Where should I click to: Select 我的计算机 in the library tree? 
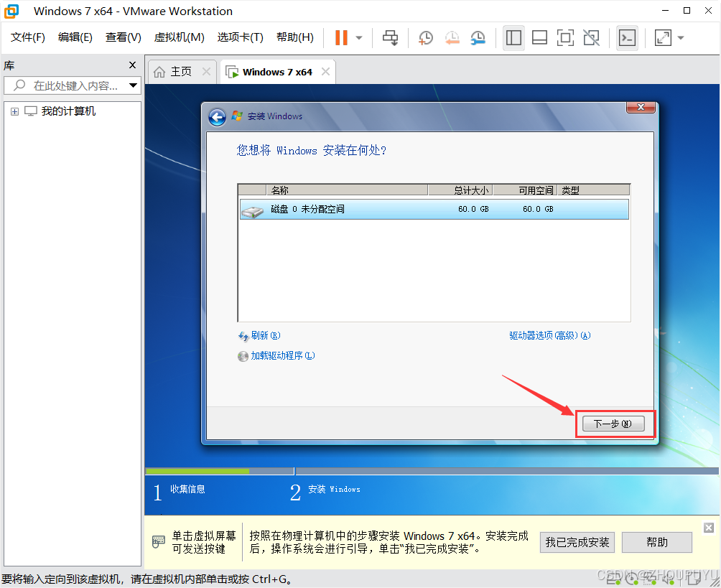coord(68,111)
